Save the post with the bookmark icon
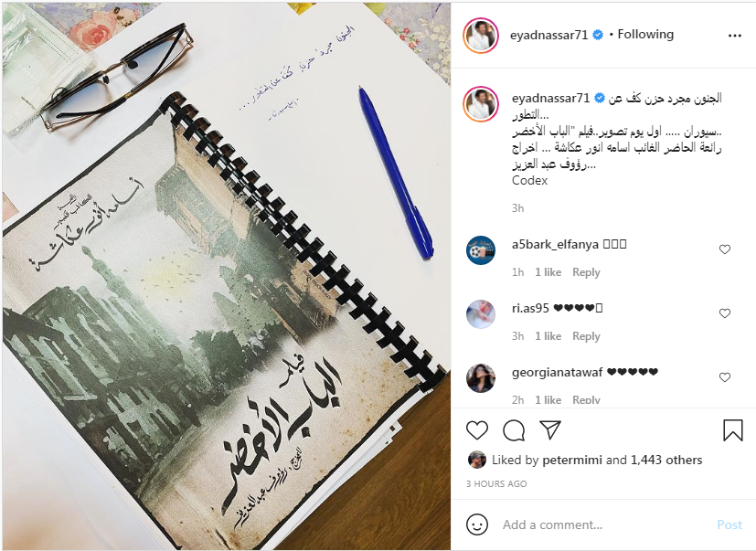Viewport: 756px width, 551px height. click(x=732, y=430)
